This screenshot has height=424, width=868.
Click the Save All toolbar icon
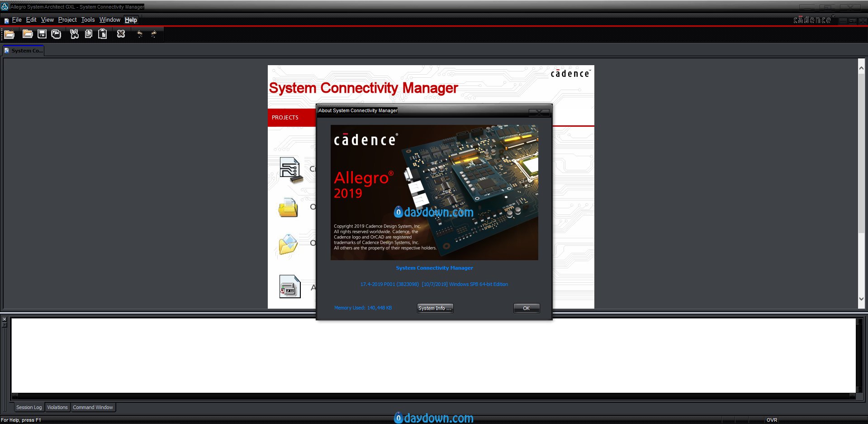[x=56, y=34]
